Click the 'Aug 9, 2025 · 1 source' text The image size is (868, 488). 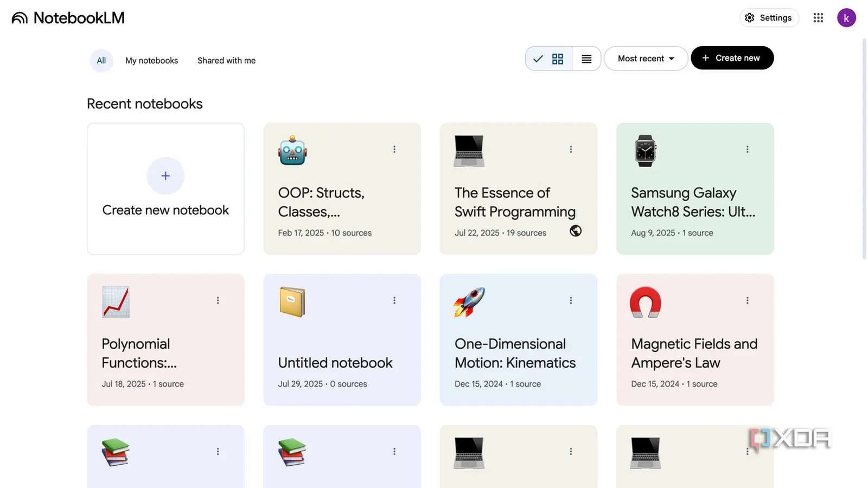[672, 233]
